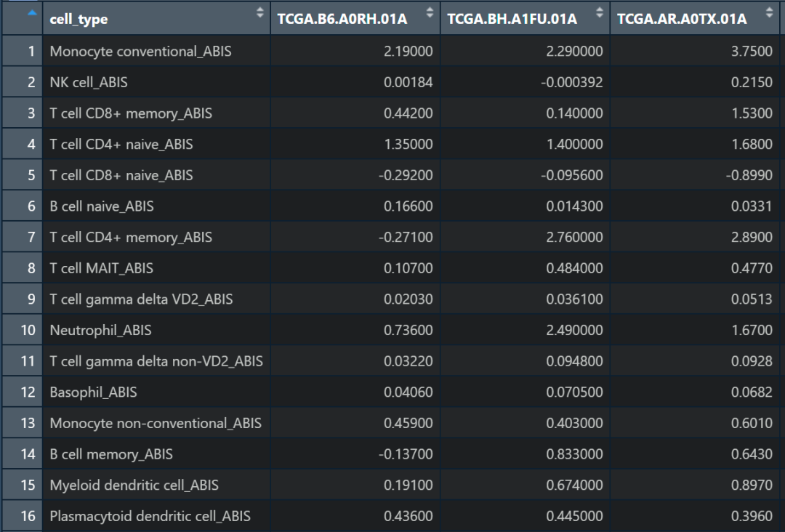Sort by TCGA.B6.A0RH.01A column arrows
Screen dimensions: 785x532
[430, 12]
